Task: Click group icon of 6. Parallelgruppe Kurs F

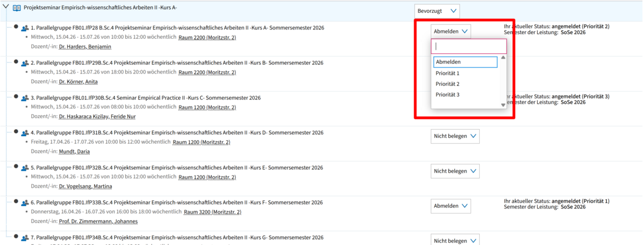Action: (25, 203)
